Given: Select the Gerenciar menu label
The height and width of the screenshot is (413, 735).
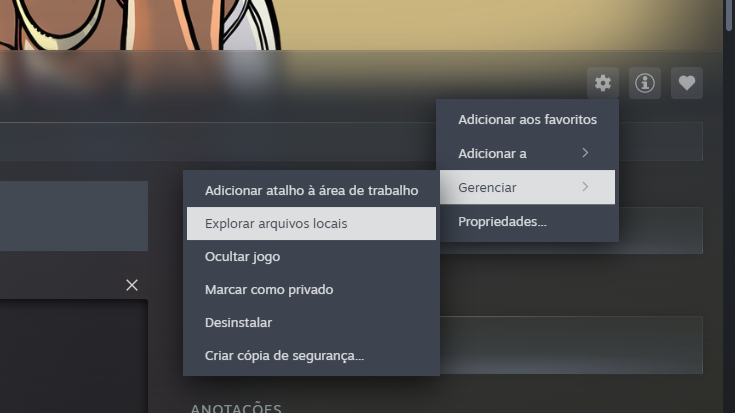Looking at the screenshot, I should tap(487, 188).
